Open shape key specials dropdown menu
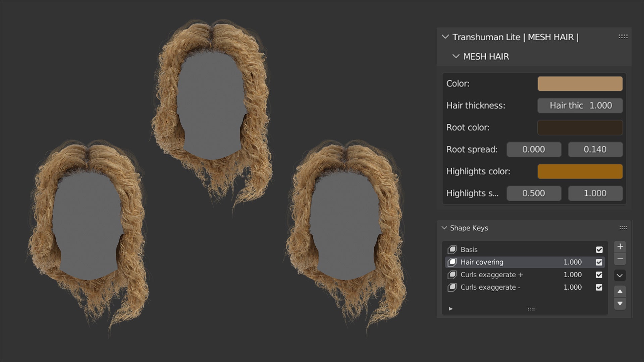 [x=620, y=276]
